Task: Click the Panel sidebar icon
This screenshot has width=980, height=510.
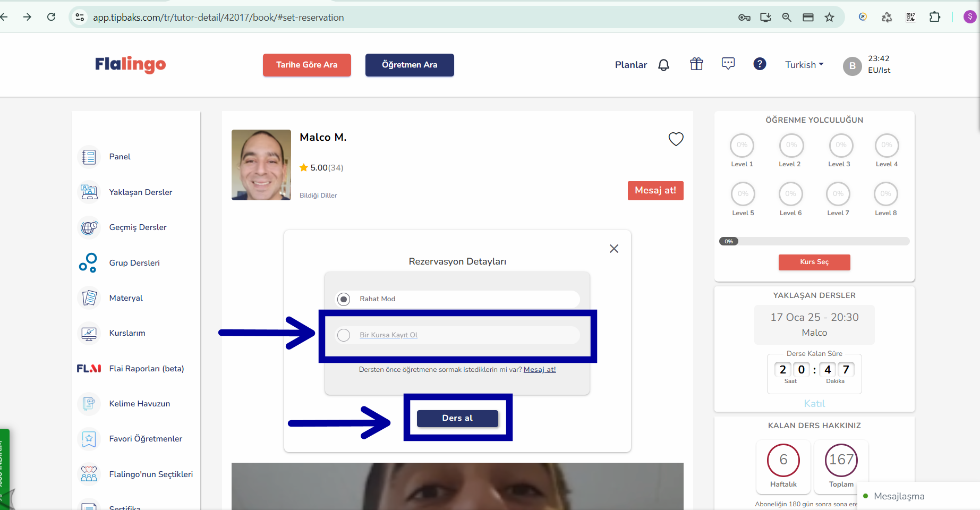Action: click(89, 157)
